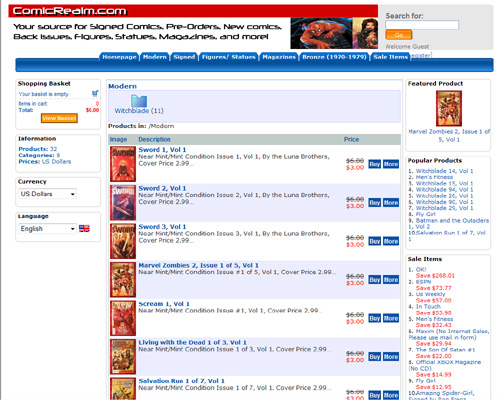Open the Living with the Dead 1 of 3 title link
Screen dimensions: 500x400
point(193,342)
